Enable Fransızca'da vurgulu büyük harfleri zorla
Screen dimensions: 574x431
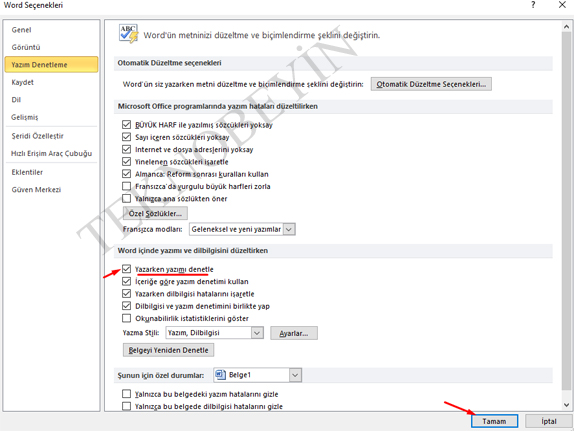126,186
